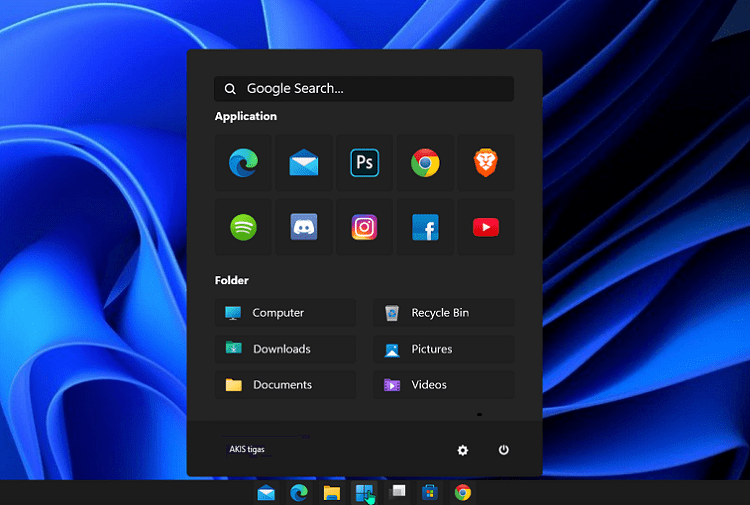Launch the Facebook tile
This screenshot has width=750, height=505.
pos(425,227)
